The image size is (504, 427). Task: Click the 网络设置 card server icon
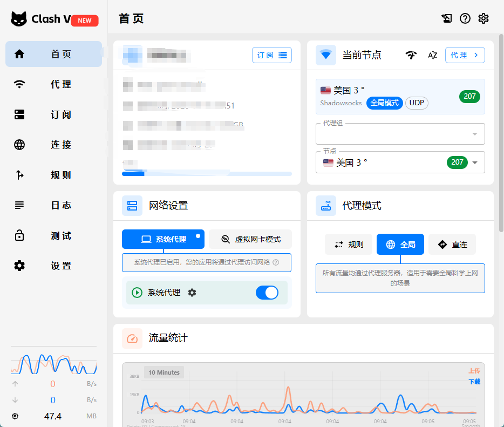pos(132,206)
